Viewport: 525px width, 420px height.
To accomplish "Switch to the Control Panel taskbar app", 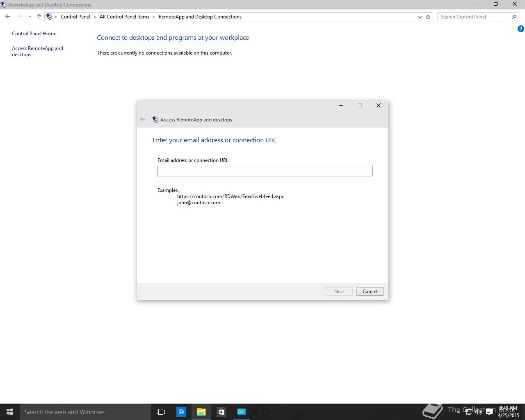I will pos(242,412).
